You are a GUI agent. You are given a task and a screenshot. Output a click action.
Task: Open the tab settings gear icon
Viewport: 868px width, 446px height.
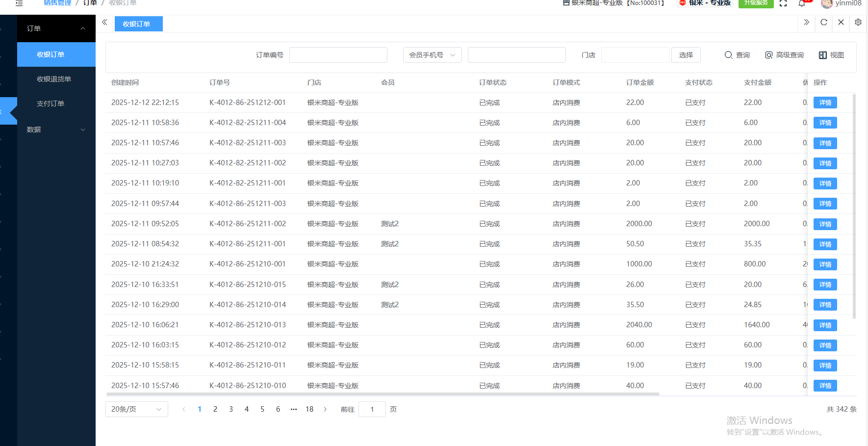(858, 22)
